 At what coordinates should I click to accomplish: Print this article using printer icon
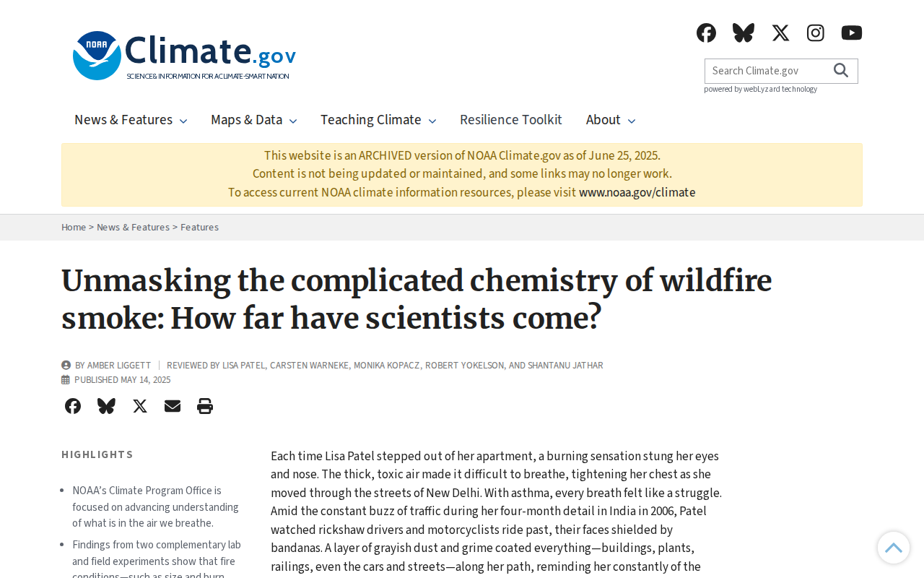click(205, 406)
